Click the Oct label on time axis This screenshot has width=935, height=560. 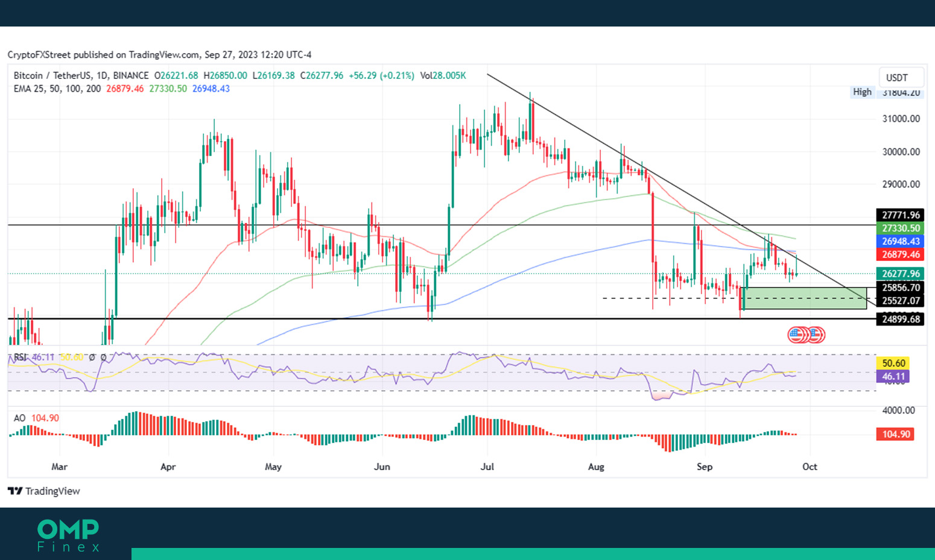(x=810, y=467)
